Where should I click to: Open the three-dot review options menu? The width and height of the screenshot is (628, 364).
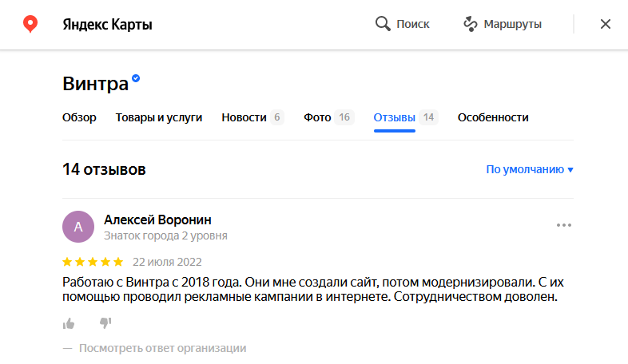point(563,225)
